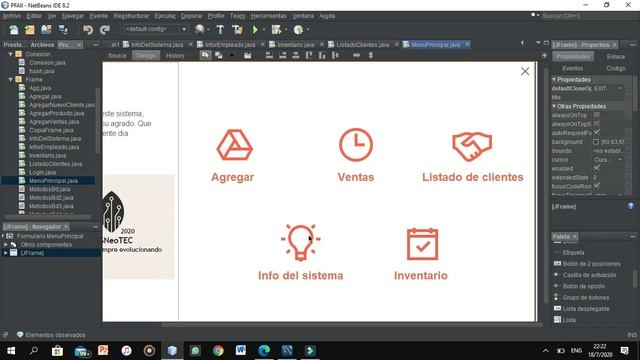Collapse the Frame package node
640x360 pixels.
11,79
